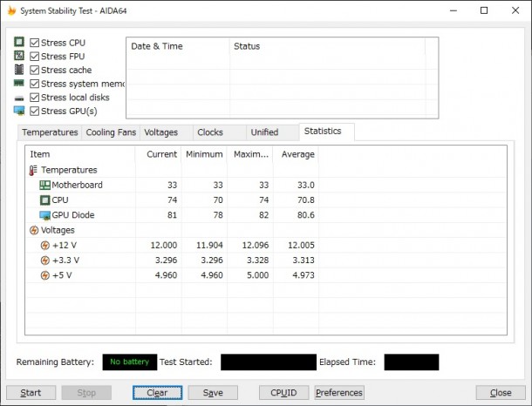Click the RAM module icon beside Stress system memory

pyautogui.click(x=19, y=83)
